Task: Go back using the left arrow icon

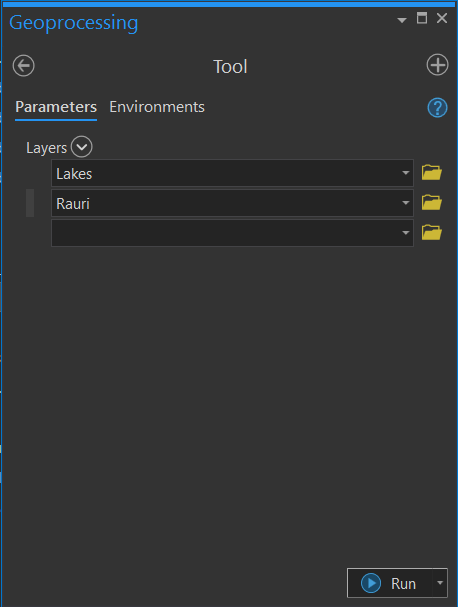Action: [x=24, y=65]
